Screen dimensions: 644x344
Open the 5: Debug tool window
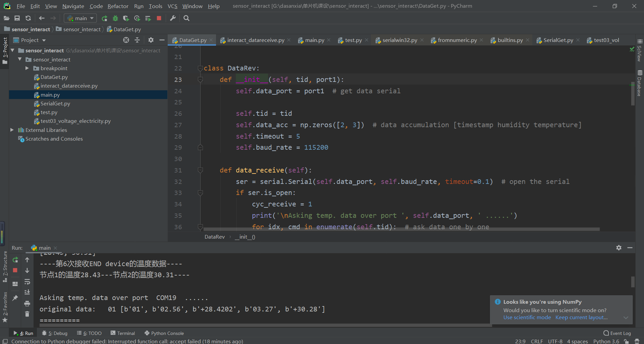point(55,333)
